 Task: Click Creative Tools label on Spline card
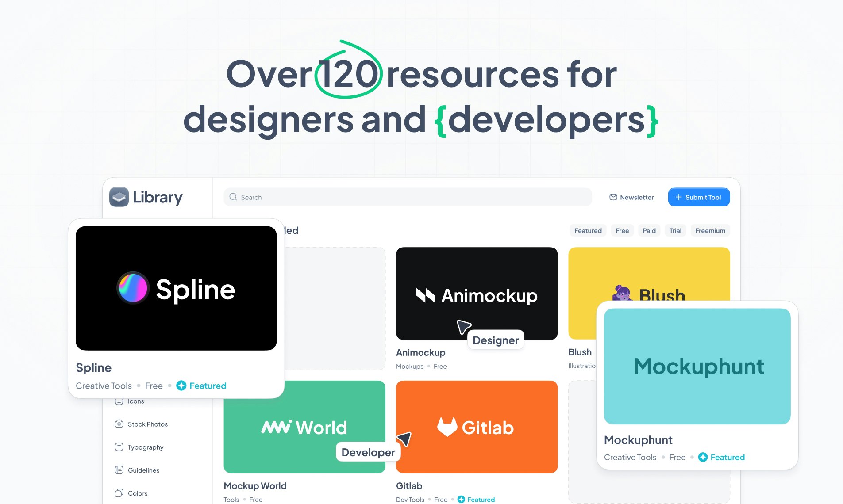104,386
